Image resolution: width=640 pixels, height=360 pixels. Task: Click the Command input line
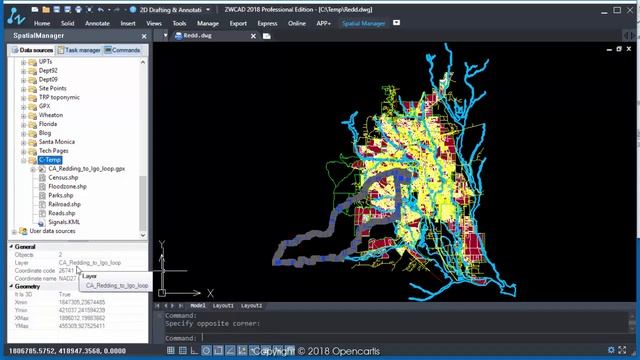point(396,338)
